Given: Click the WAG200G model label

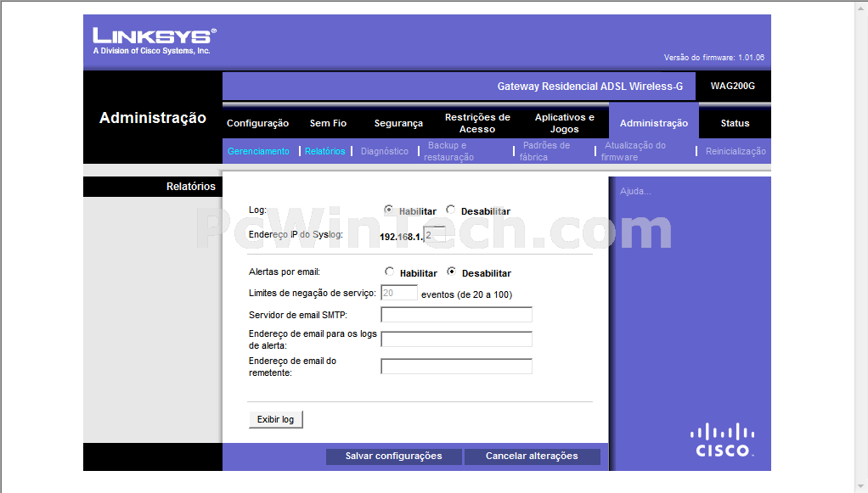Looking at the screenshot, I should 733,86.
